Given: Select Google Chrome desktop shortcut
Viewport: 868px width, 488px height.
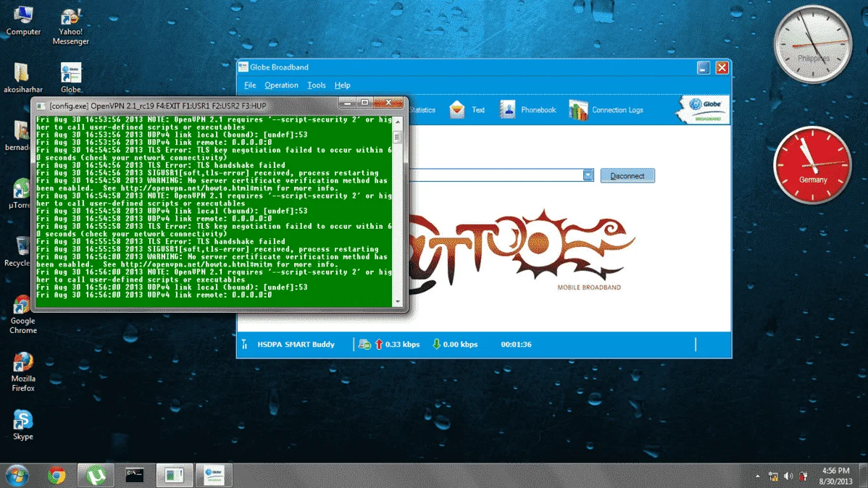Looking at the screenshot, I should coord(22,314).
